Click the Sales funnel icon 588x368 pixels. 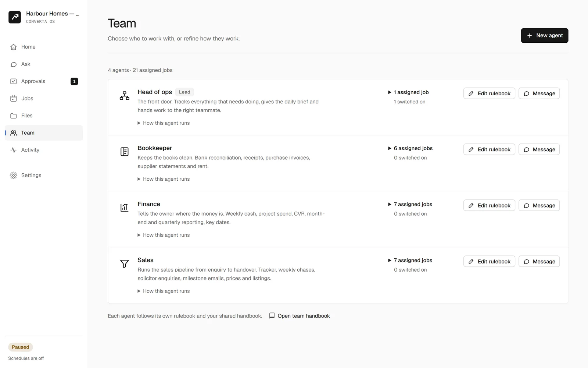[x=125, y=263]
